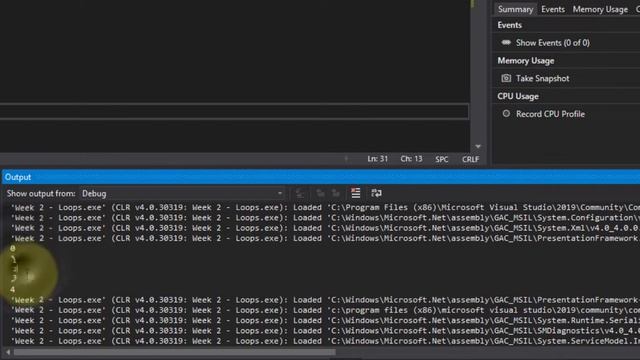Click the Output horizontal scrollbar thumb
The image size is (640, 360).
[175, 351]
